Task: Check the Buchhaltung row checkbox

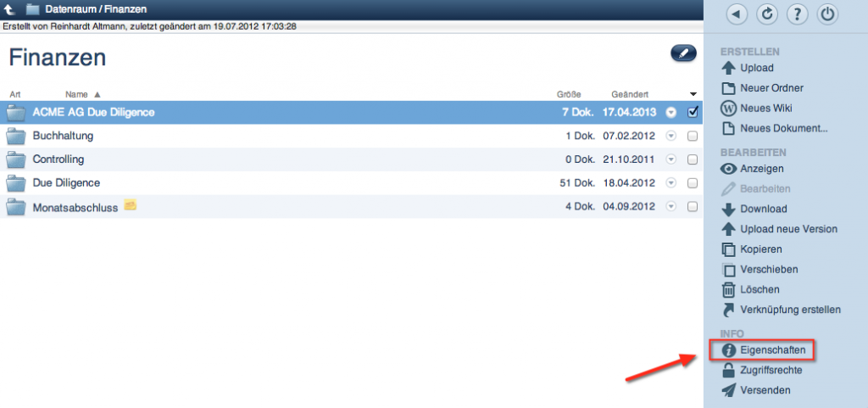Action: (693, 136)
